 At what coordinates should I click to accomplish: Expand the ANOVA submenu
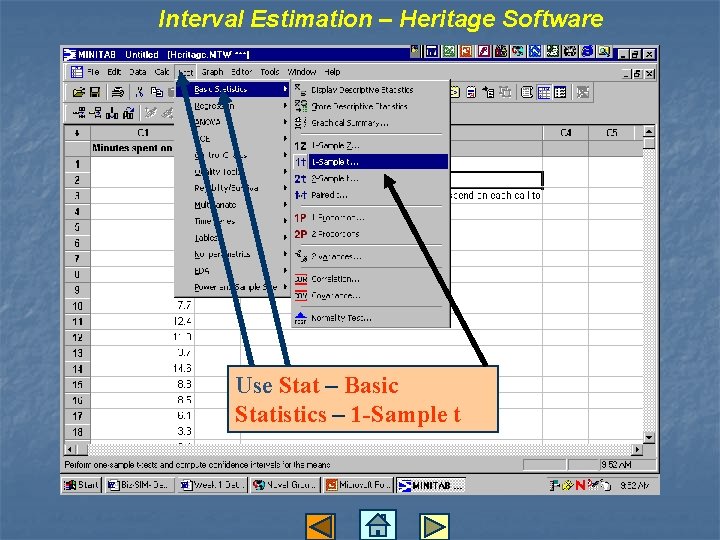point(232,122)
